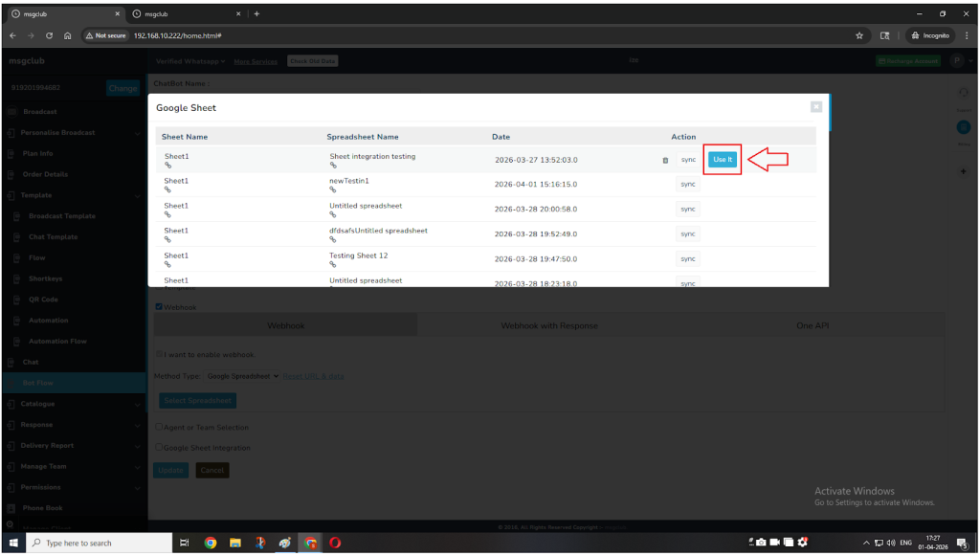Close the Google Sheet dialog

pos(815,107)
